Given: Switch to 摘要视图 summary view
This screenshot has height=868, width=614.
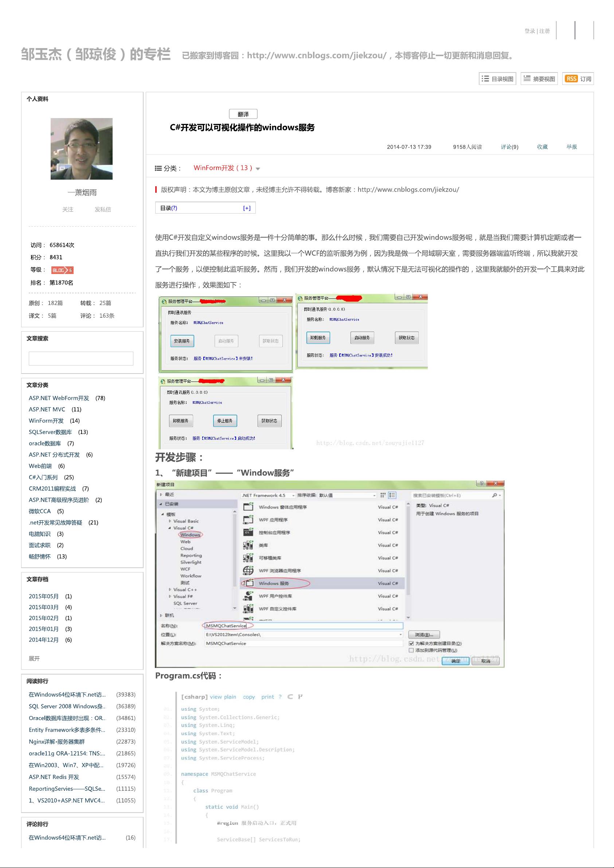Looking at the screenshot, I should pos(539,79).
